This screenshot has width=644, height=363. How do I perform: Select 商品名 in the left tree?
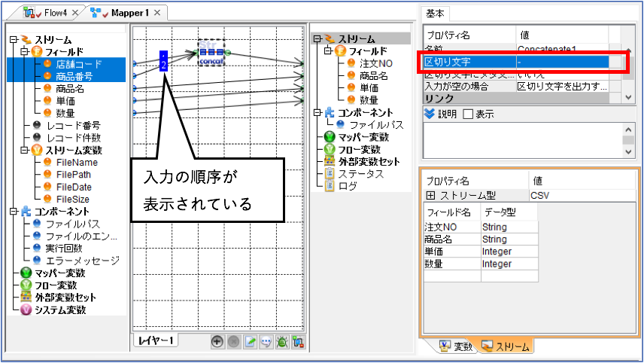[70, 88]
